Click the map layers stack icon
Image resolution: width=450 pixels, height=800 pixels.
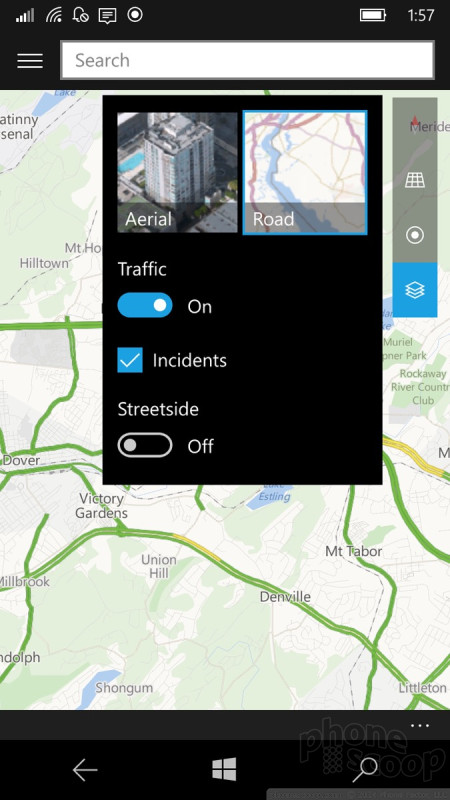pos(415,290)
